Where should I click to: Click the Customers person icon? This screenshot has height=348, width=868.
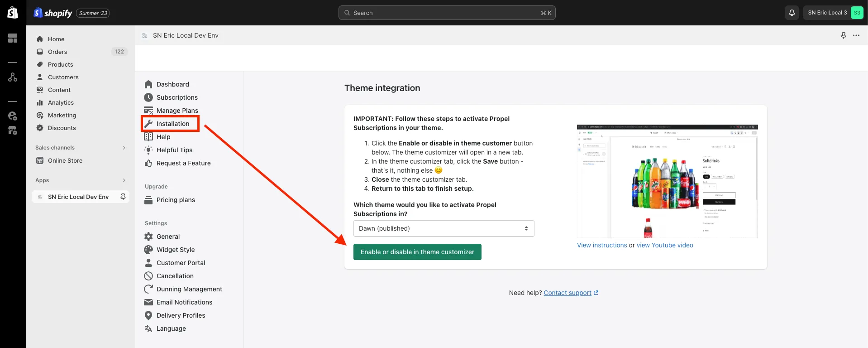click(40, 77)
